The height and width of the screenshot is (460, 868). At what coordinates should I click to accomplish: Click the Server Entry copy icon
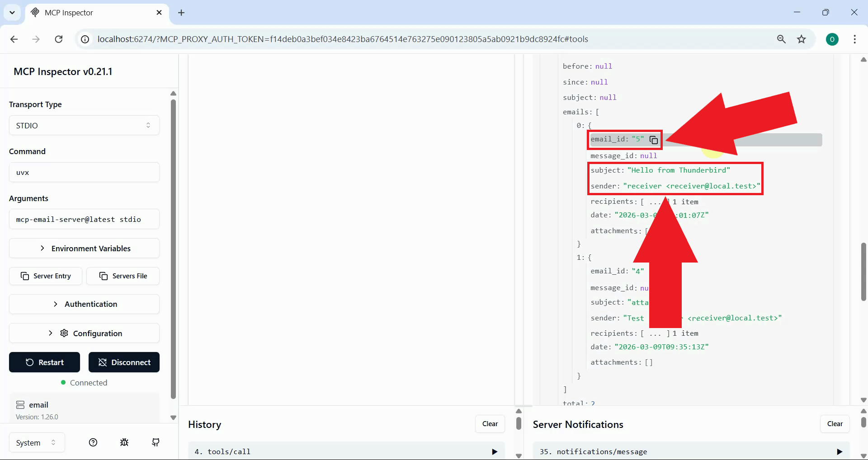24,276
